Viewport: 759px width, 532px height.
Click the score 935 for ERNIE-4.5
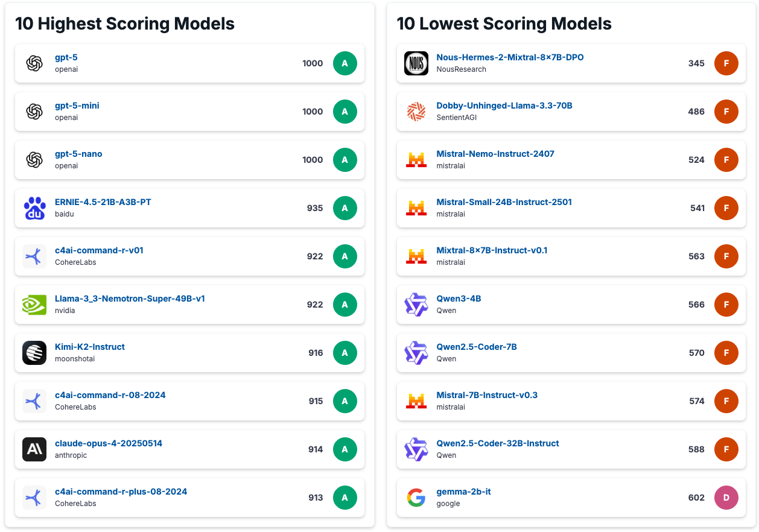pyautogui.click(x=315, y=208)
